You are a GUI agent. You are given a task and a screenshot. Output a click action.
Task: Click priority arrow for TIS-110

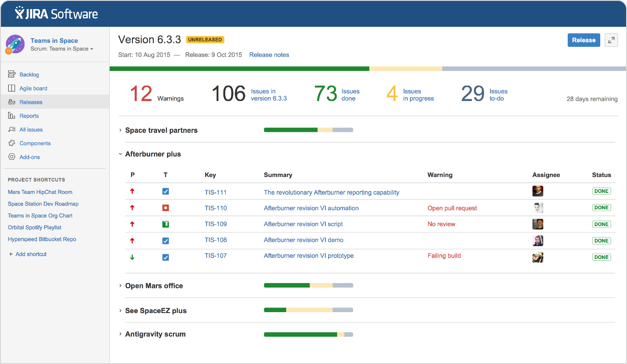point(132,207)
